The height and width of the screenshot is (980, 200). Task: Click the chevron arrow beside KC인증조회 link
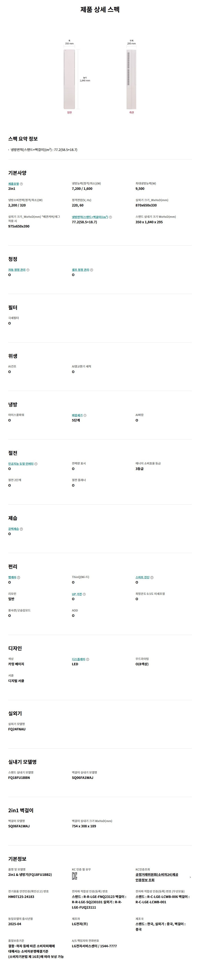190,877
